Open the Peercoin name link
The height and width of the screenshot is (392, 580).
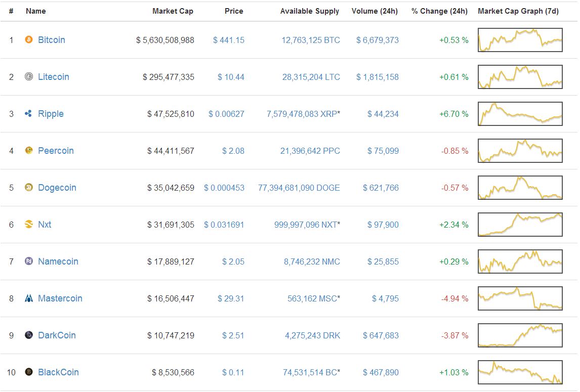click(56, 151)
